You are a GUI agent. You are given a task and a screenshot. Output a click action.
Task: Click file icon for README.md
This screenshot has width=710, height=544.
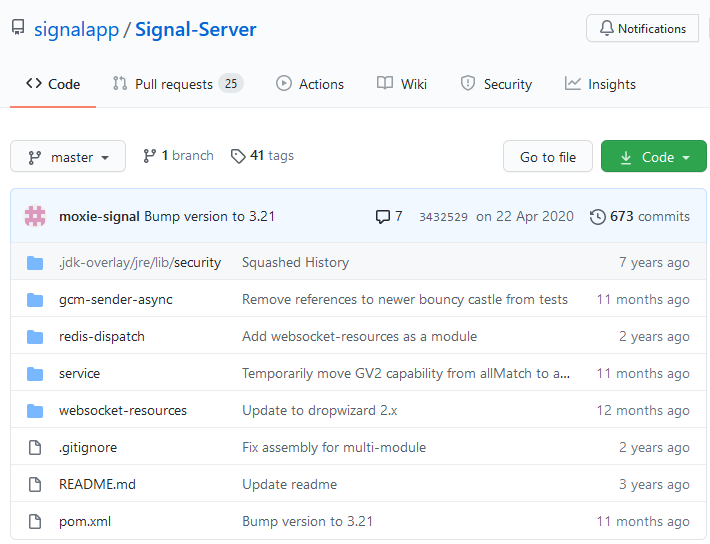[x=35, y=484]
